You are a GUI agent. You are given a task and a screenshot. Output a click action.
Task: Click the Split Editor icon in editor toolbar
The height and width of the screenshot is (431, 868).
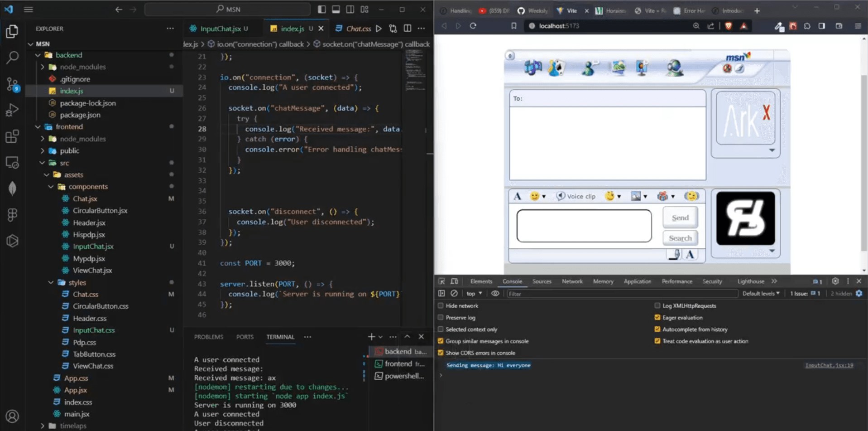point(408,29)
